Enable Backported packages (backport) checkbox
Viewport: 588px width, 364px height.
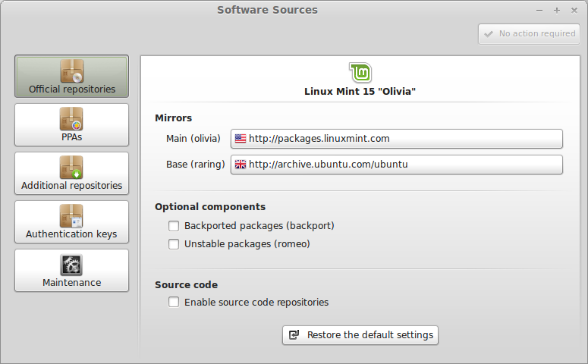click(174, 226)
